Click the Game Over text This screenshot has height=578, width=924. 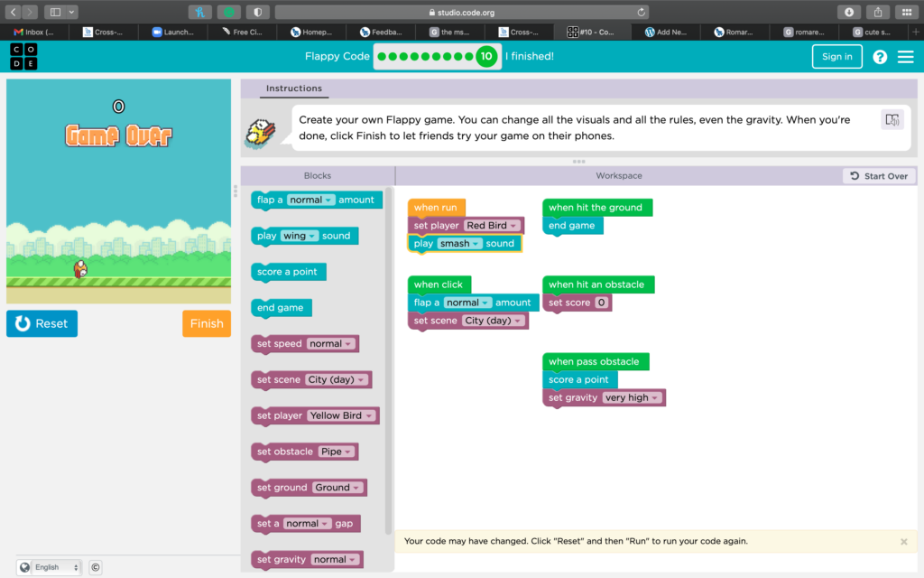point(118,135)
